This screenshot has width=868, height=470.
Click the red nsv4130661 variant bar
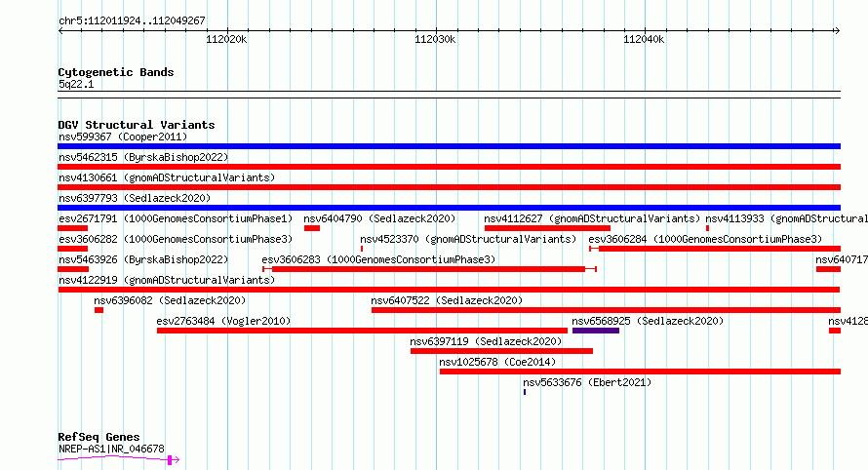coord(449,187)
